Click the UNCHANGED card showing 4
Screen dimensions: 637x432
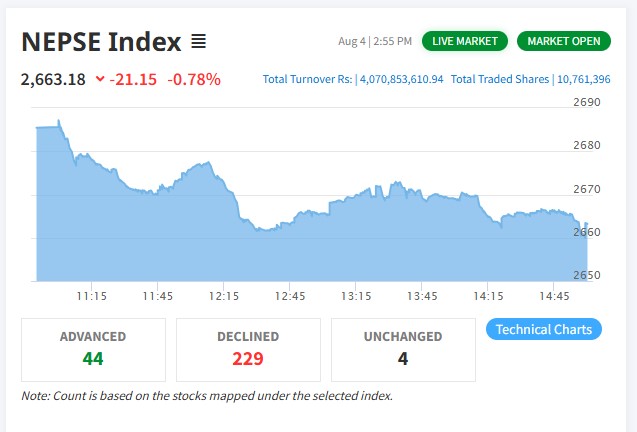tap(403, 350)
